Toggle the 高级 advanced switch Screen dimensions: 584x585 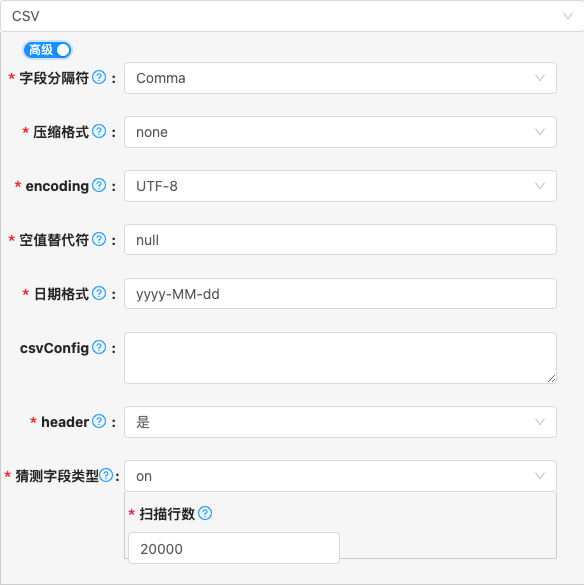[x=47, y=50]
